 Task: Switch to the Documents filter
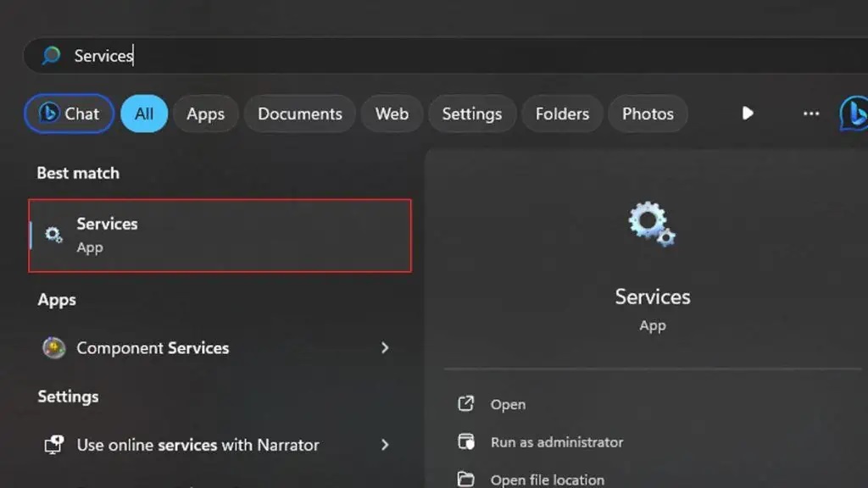[x=299, y=114]
